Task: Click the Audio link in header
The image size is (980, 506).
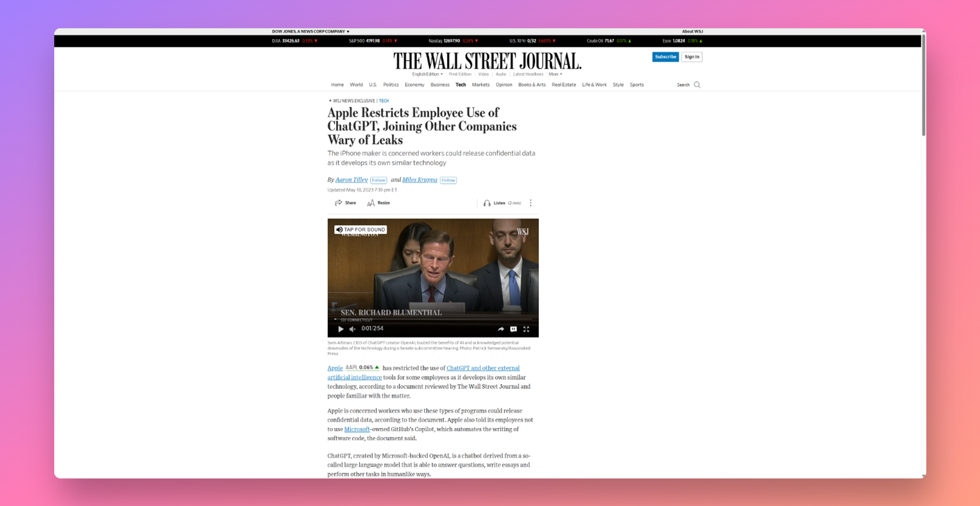Action: pyautogui.click(x=501, y=75)
